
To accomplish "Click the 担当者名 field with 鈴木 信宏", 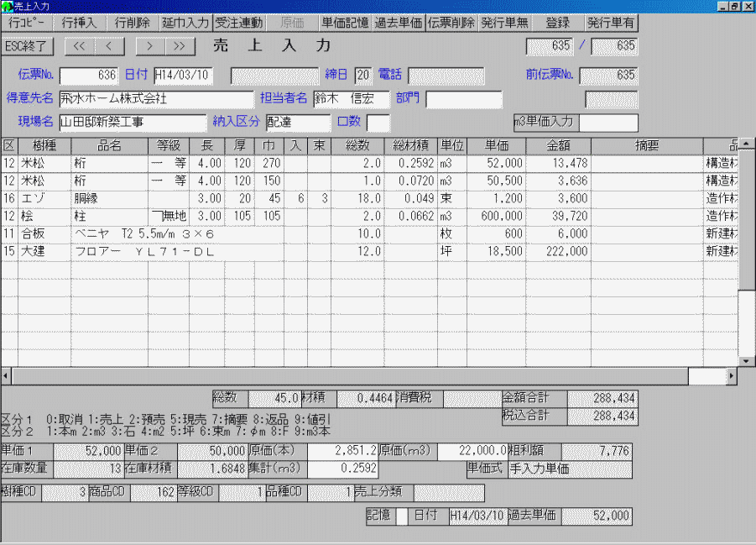I will pyautogui.click(x=351, y=98).
